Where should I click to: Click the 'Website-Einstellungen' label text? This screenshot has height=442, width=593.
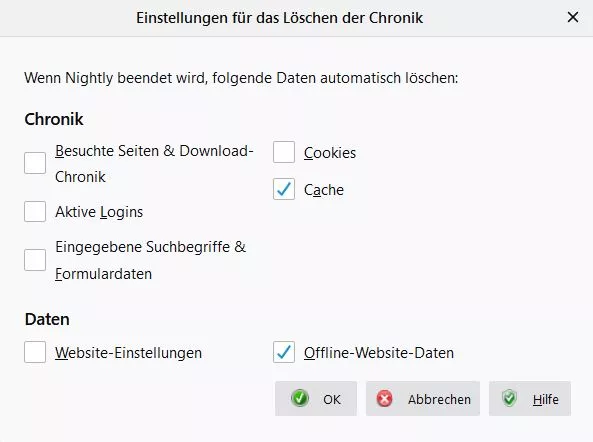[x=128, y=353]
